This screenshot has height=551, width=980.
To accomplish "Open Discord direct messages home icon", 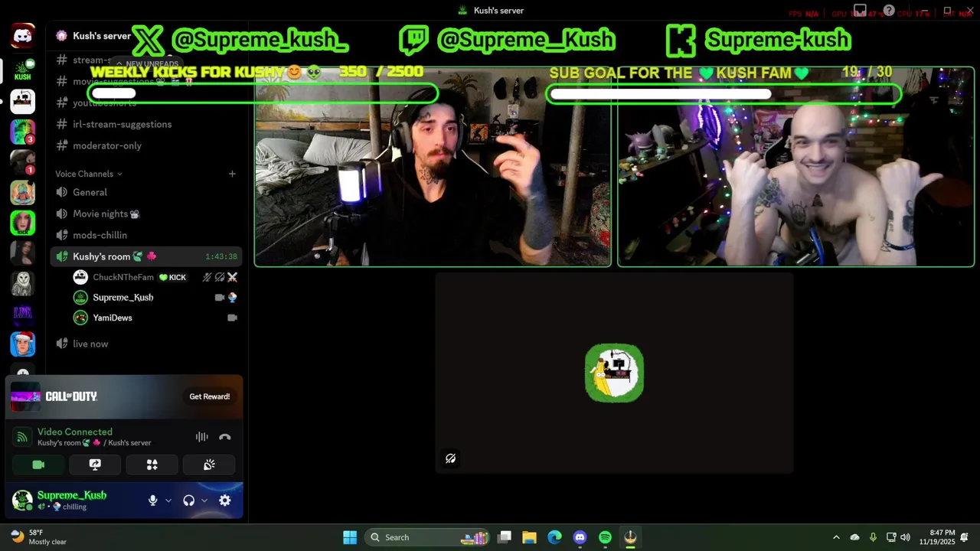I will (22, 36).
